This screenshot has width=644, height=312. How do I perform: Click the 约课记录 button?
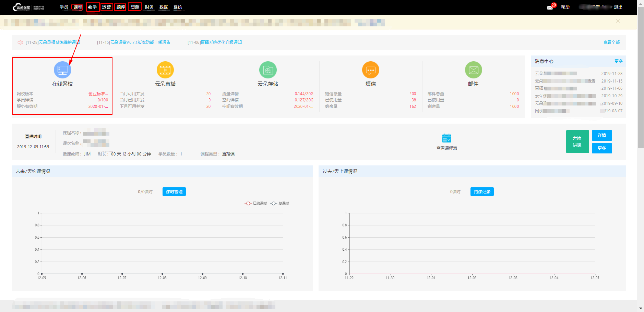coord(482,192)
